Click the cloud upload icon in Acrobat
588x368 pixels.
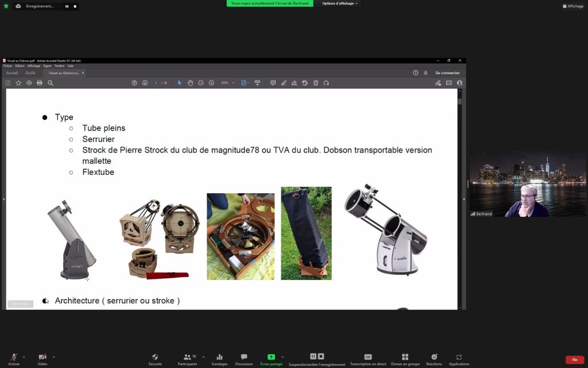coord(29,83)
